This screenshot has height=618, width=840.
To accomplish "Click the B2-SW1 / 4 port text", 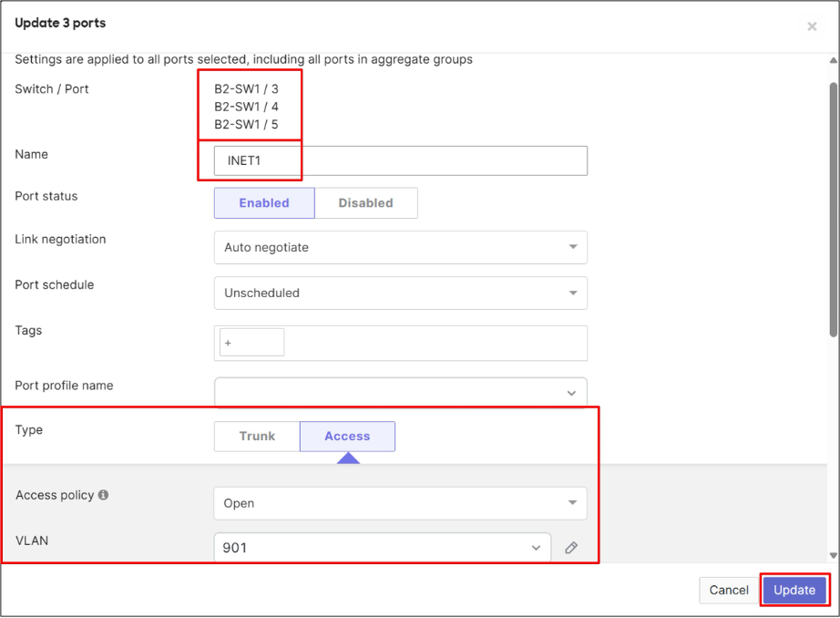I will click(246, 107).
